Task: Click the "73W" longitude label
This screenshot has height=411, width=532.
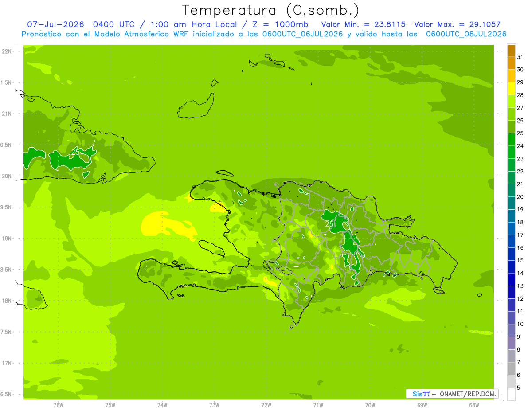Action: coord(214,405)
